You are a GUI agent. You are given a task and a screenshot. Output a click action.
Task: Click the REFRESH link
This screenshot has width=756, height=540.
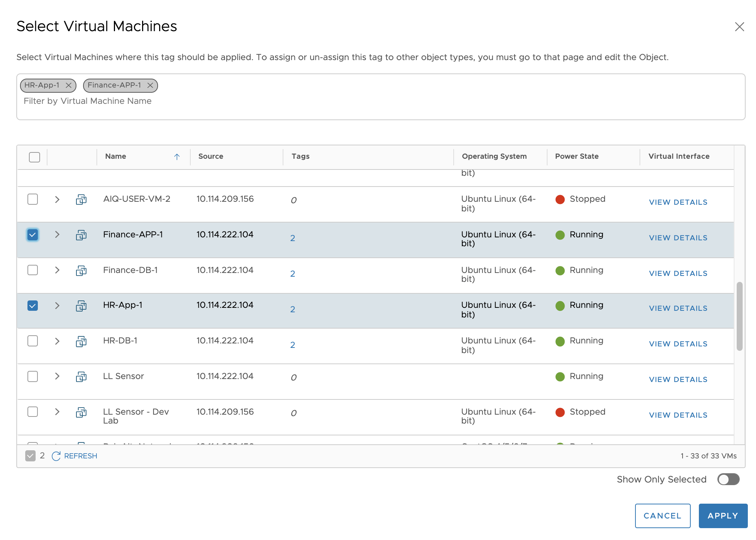(80, 456)
